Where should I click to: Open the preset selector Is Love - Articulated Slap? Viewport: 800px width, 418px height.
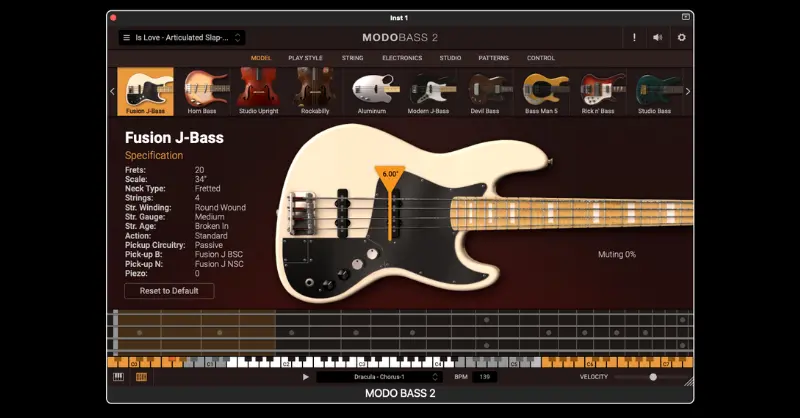(182, 37)
